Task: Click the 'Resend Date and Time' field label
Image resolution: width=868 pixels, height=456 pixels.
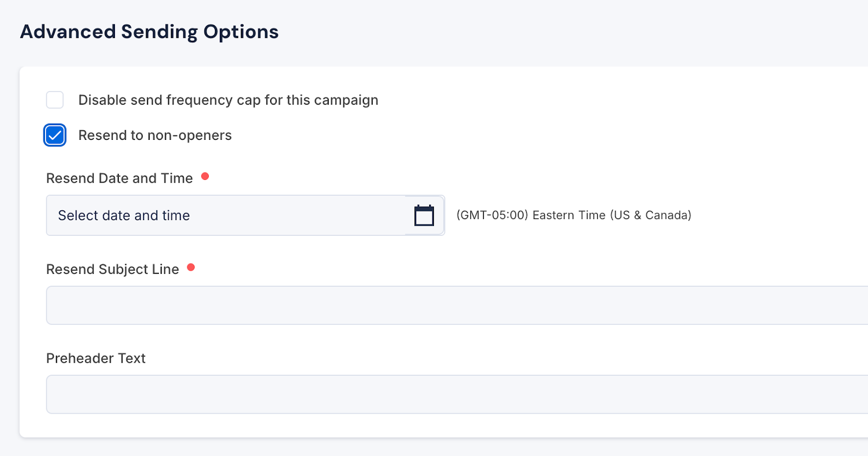Action: (x=119, y=178)
